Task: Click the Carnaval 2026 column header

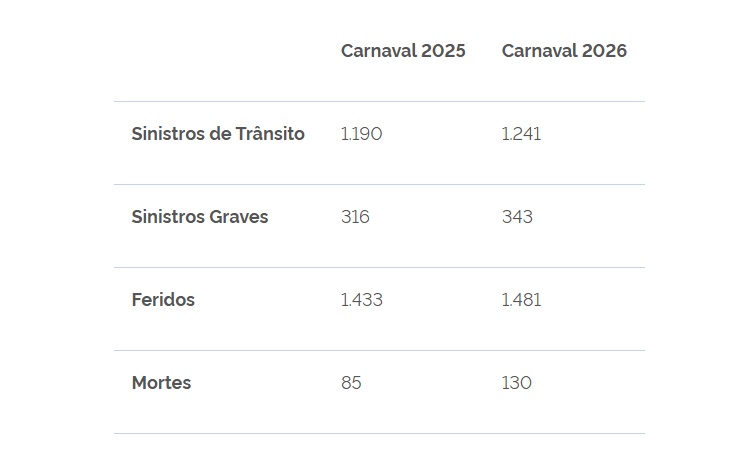Action: [x=564, y=51]
